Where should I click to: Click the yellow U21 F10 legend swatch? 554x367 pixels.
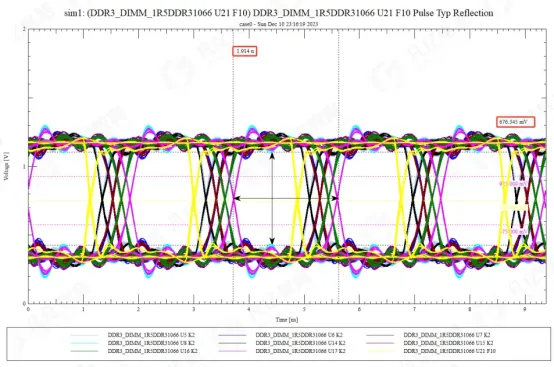pos(380,351)
